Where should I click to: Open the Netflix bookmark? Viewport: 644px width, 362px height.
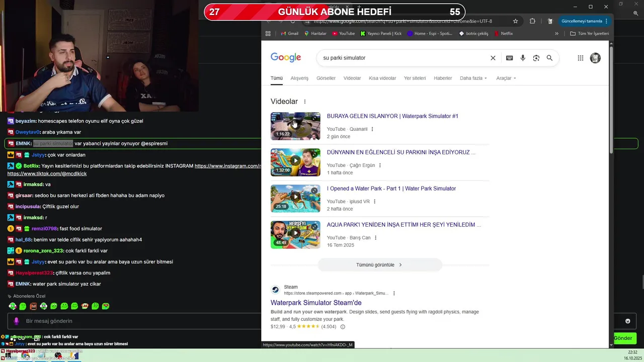click(504, 34)
